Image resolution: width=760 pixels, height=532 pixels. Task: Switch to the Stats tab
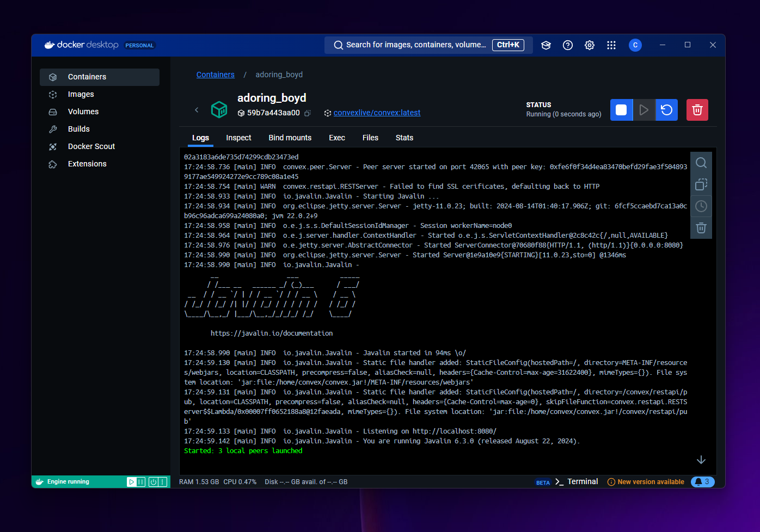coord(404,138)
